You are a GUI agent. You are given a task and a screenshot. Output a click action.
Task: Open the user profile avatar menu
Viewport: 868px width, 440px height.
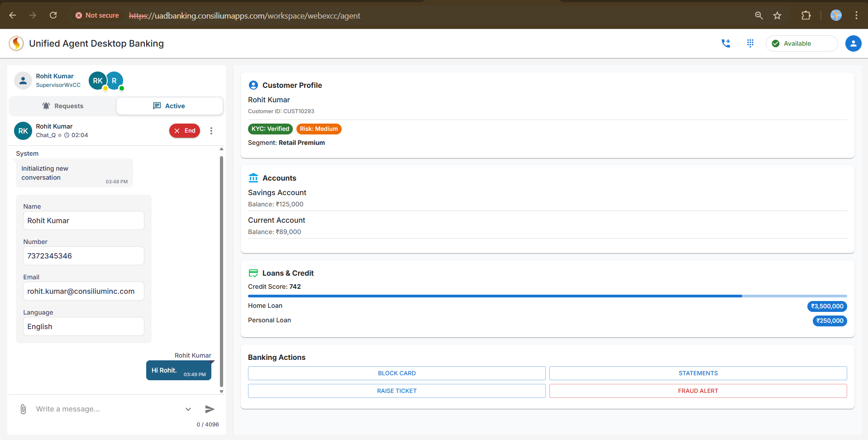tap(853, 43)
